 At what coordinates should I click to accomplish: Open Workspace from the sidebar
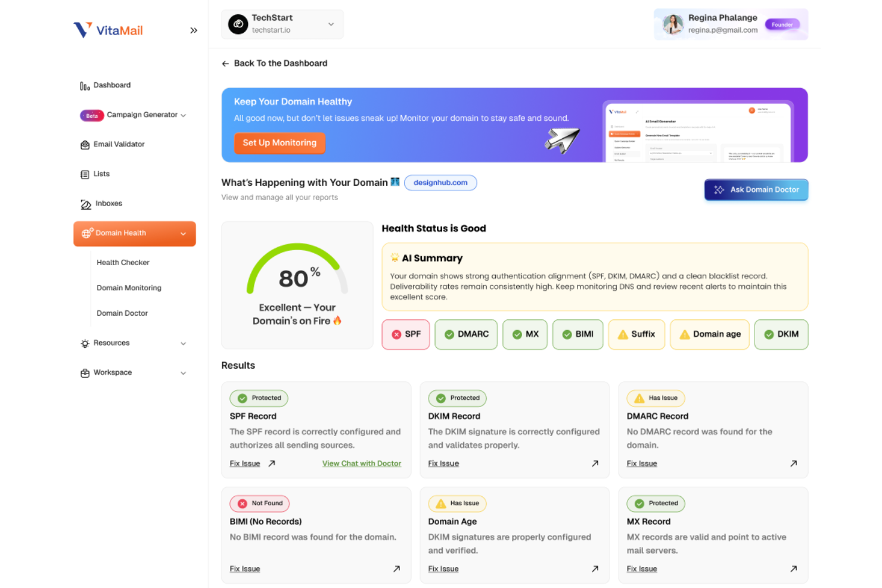point(112,372)
